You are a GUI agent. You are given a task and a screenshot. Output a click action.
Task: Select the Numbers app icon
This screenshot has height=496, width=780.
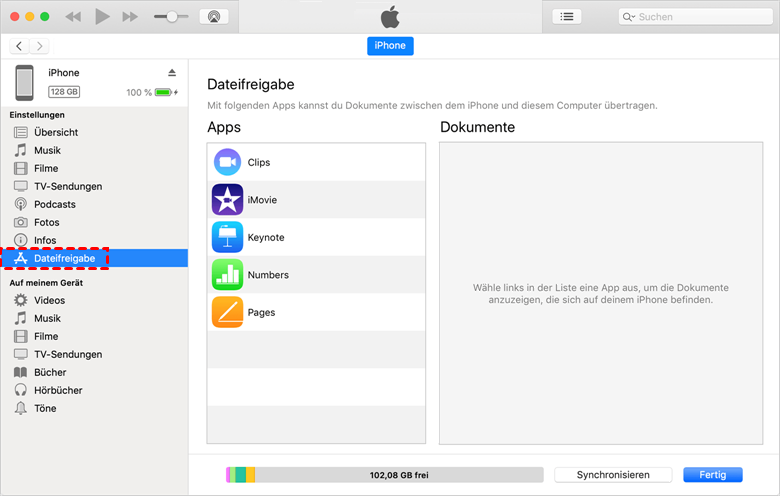(x=227, y=275)
